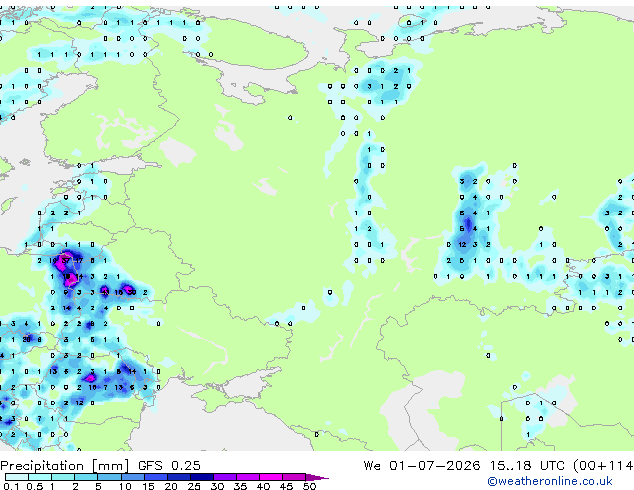The width and height of the screenshot is (634, 490).
Task: Click the 'We 01-07-2026' date text
Action: [422, 465]
